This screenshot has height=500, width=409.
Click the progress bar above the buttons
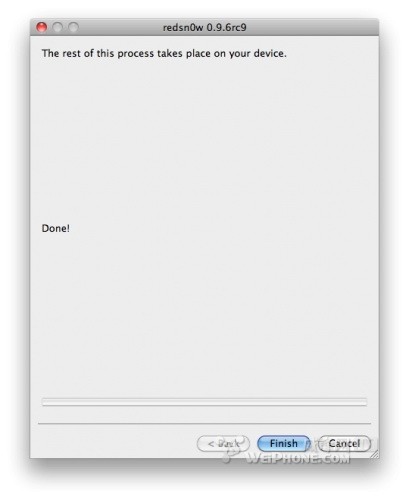(204, 402)
